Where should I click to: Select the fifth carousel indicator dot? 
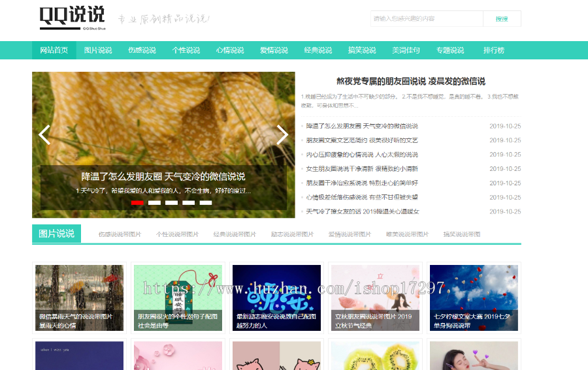[x=206, y=202]
